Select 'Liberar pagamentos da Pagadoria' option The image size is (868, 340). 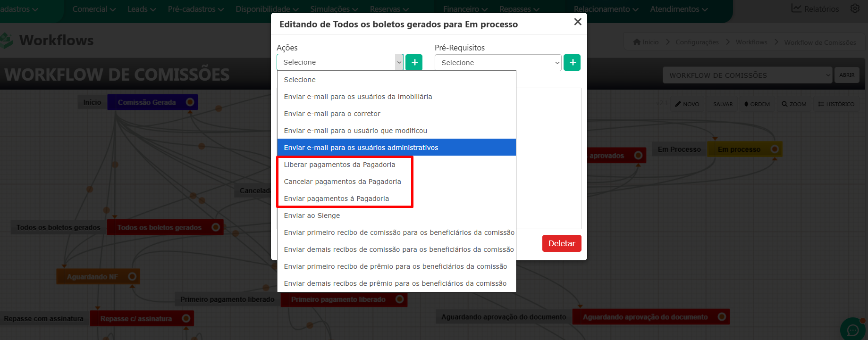(x=396, y=165)
